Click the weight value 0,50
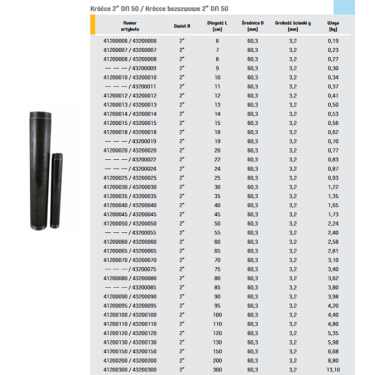Viewport: 375px width, 375px height. 333,105
